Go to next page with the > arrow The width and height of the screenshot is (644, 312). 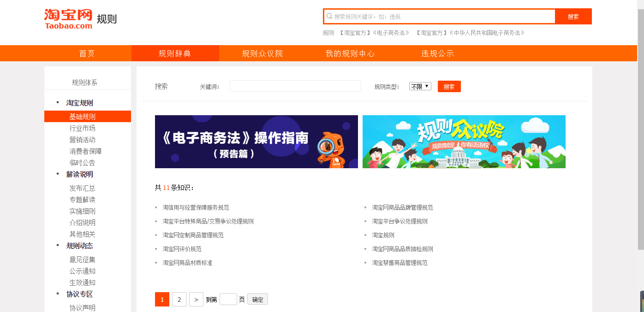tap(196, 300)
